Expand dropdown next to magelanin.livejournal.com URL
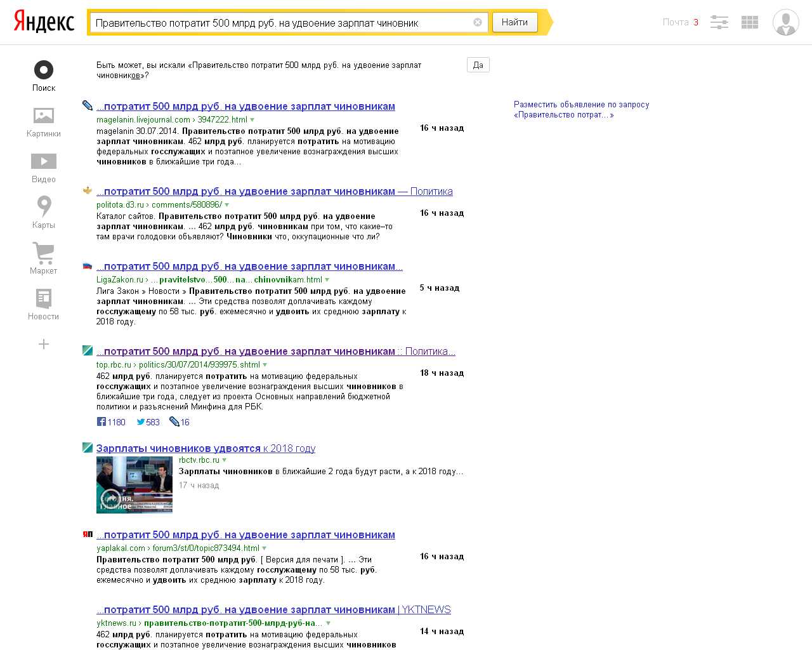The image size is (812, 650). pyautogui.click(x=252, y=120)
